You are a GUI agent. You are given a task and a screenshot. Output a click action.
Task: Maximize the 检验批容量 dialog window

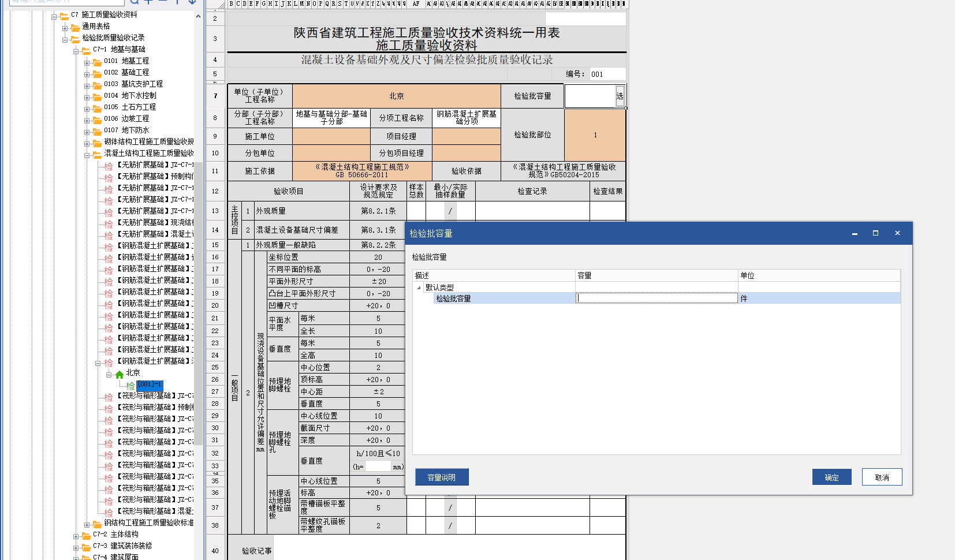pos(875,233)
